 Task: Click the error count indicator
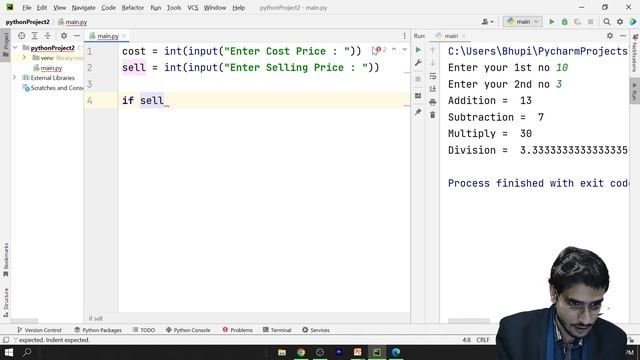380,50
